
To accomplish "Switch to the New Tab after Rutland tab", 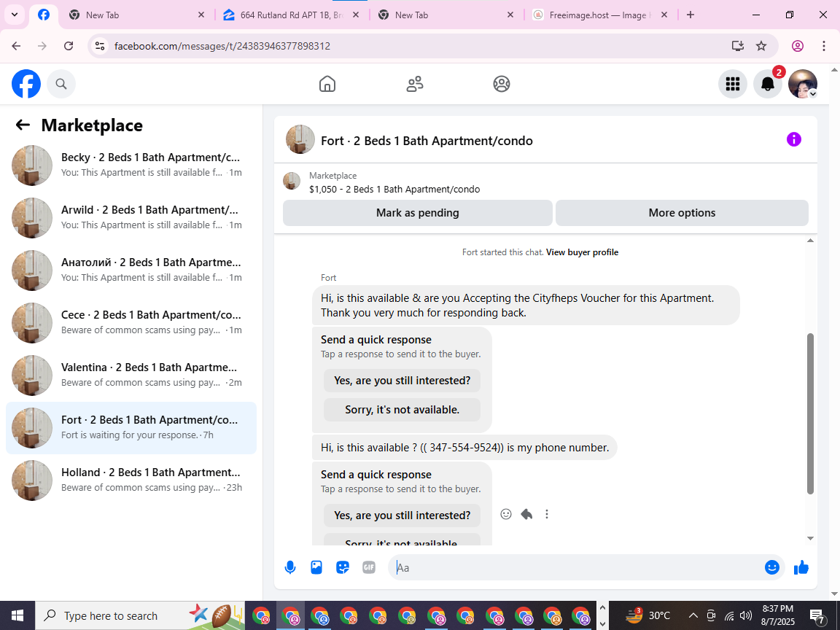I will tap(445, 15).
